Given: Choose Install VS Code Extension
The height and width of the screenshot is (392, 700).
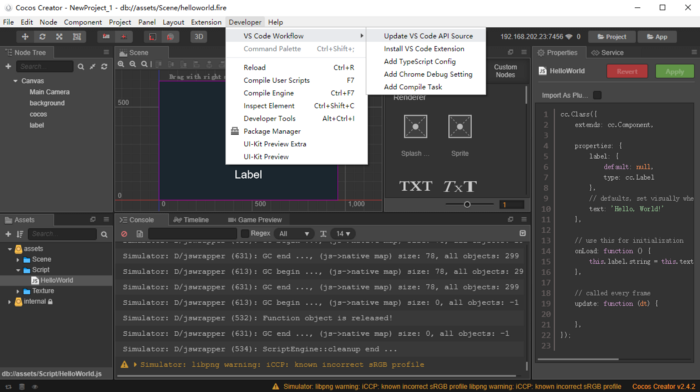Looking at the screenshot, I should [x=425, y=49].
